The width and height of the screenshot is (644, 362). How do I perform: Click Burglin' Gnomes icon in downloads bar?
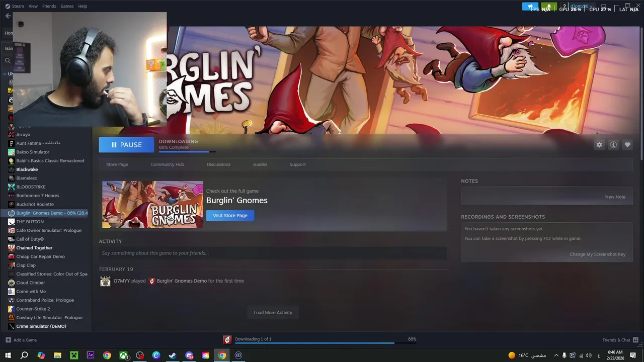click(227, 340)
